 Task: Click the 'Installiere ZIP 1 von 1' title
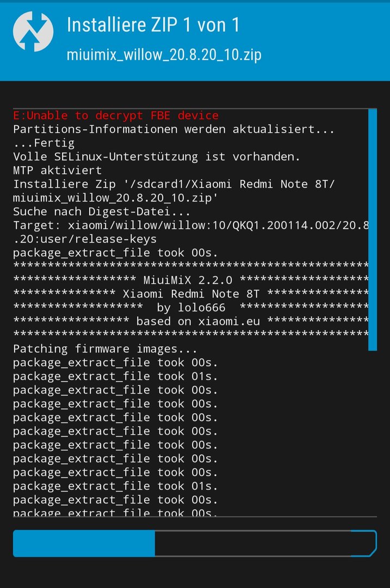click(x=153, y=25)
